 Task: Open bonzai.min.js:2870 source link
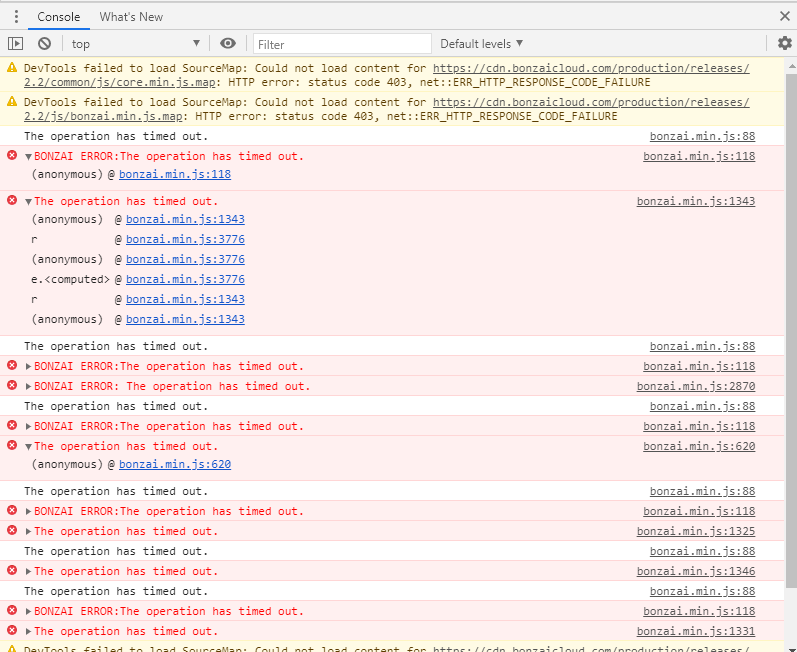click(x=696, y=386)
